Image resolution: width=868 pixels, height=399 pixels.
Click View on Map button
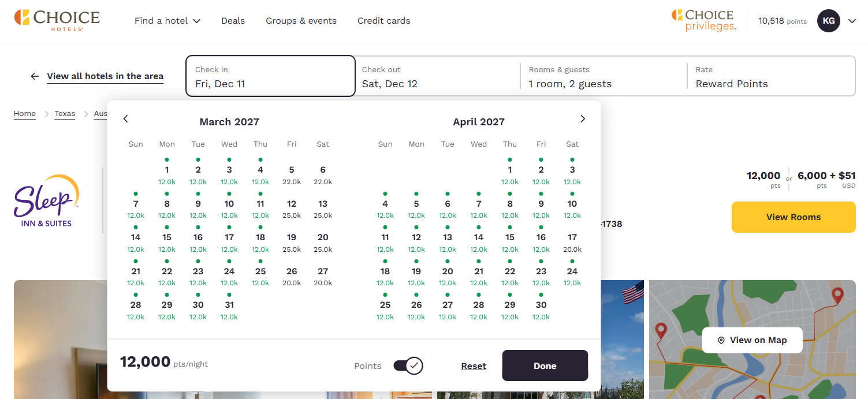click(x=752, y=340)
